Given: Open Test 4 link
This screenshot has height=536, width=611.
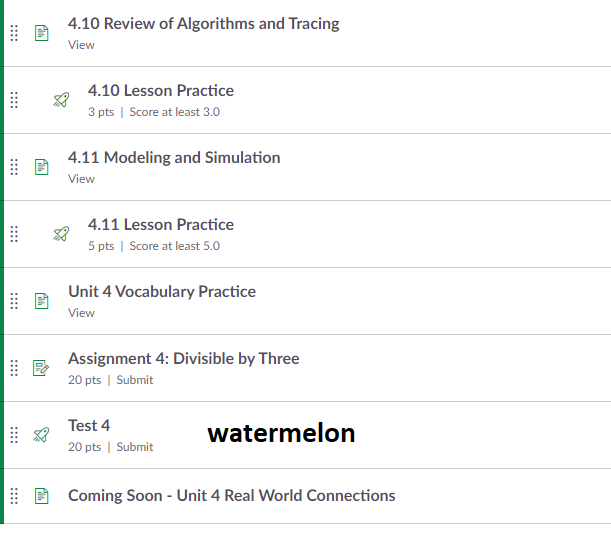Looking at the screenshot, I should [x=89, y=426].
